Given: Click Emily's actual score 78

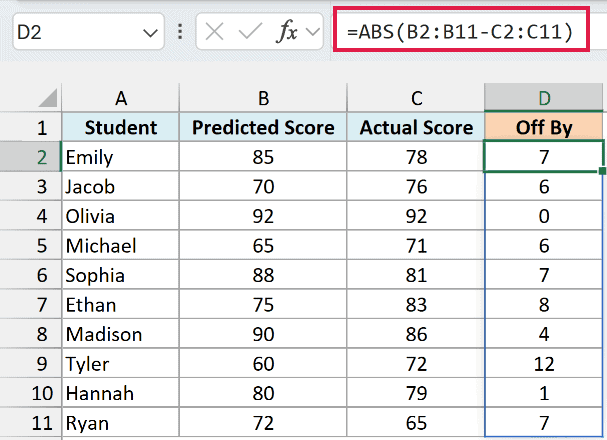Looking at the screenshot, I should 416,157.
